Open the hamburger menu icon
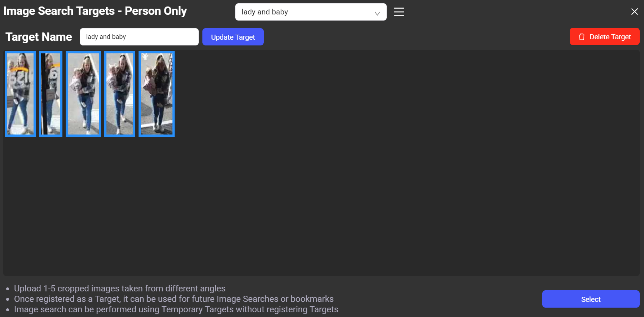644x317 pixels. 399,12
